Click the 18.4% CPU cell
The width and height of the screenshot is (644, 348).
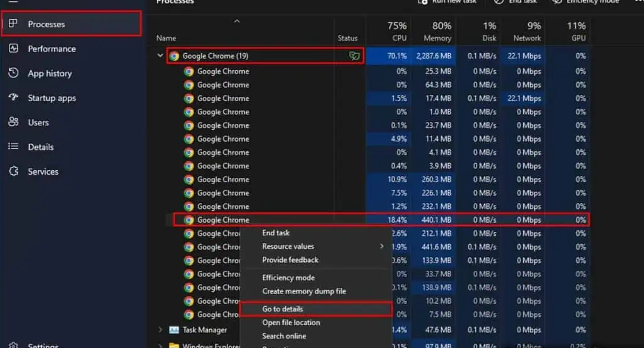point(389,220)
